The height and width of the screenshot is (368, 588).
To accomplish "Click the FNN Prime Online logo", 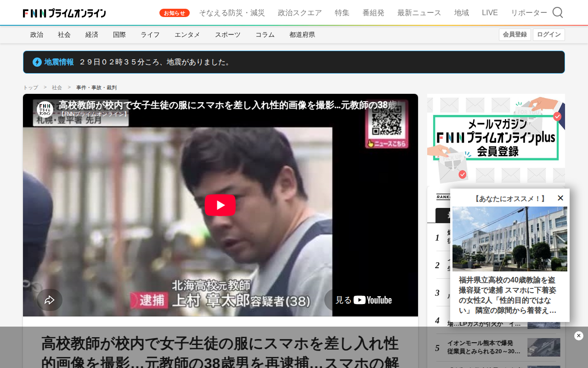I will coord(64,13).
